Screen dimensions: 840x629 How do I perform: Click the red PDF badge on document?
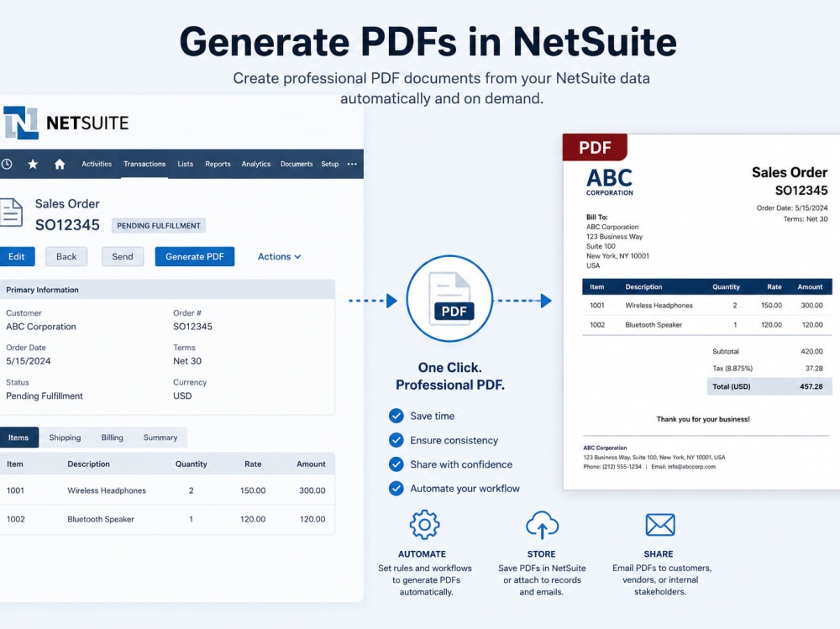coord(595,147)
